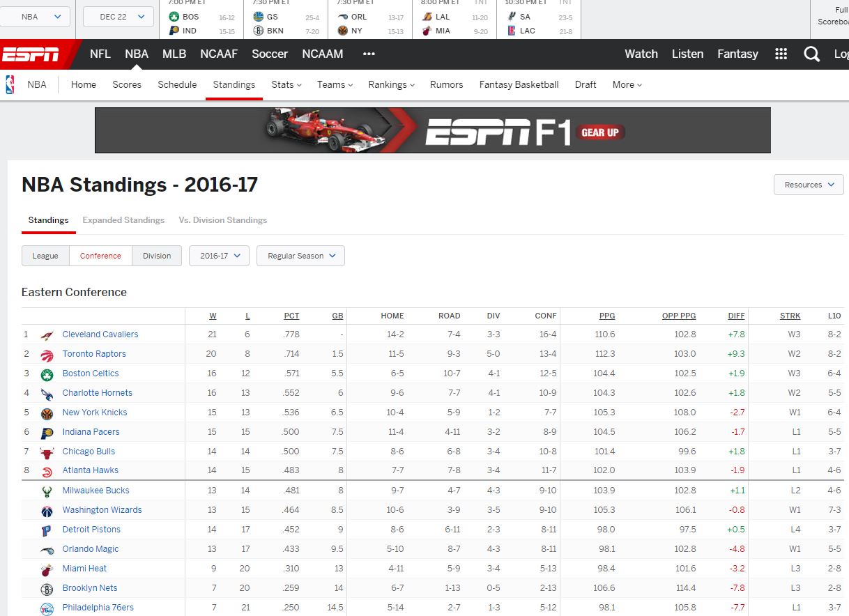Expand the Teams submenu

click(335, 84)
